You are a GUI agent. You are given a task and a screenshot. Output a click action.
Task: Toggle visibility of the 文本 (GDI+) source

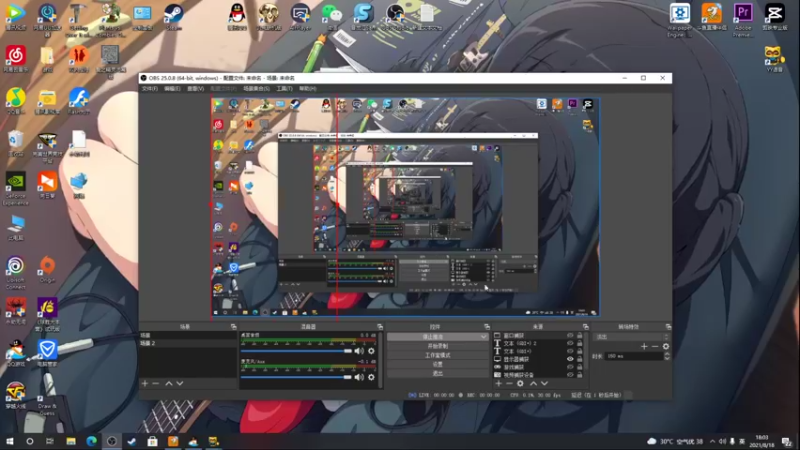point(570,351)
